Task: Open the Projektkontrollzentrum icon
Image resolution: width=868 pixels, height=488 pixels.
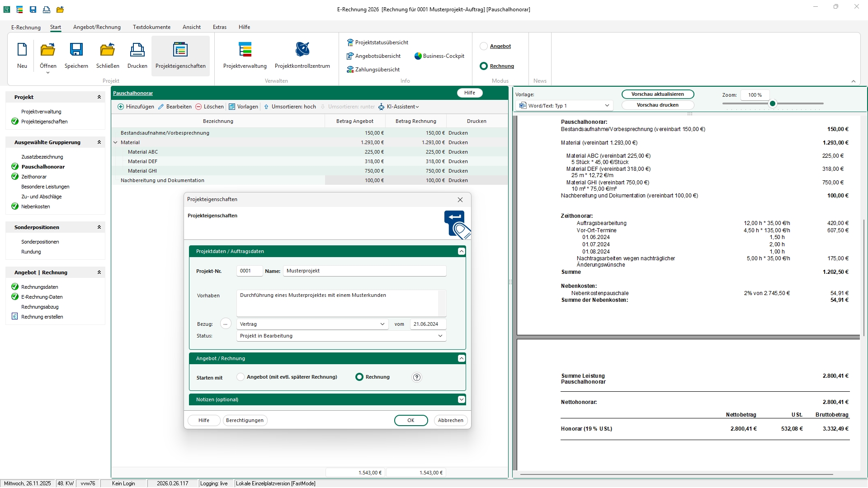Action: click(x=302, y=50)
